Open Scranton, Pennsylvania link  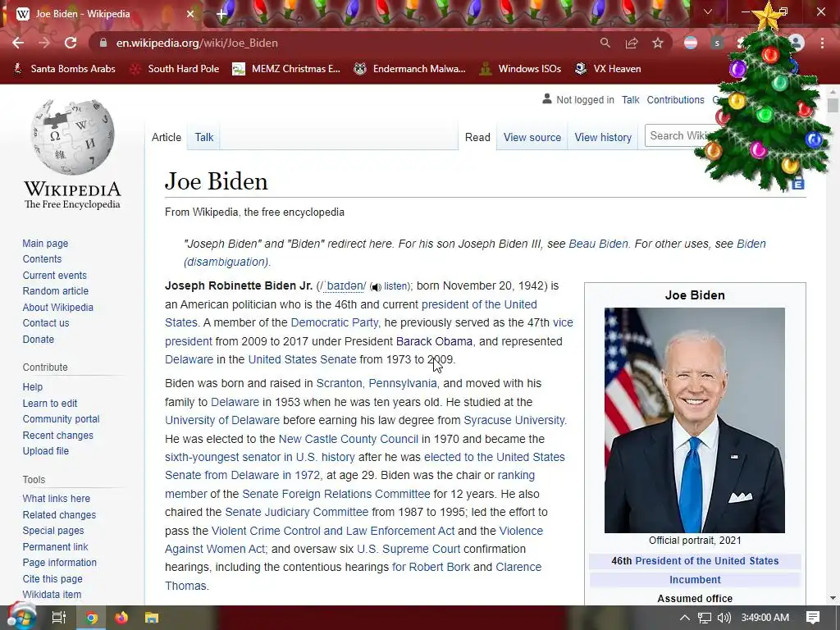(376, 384)
